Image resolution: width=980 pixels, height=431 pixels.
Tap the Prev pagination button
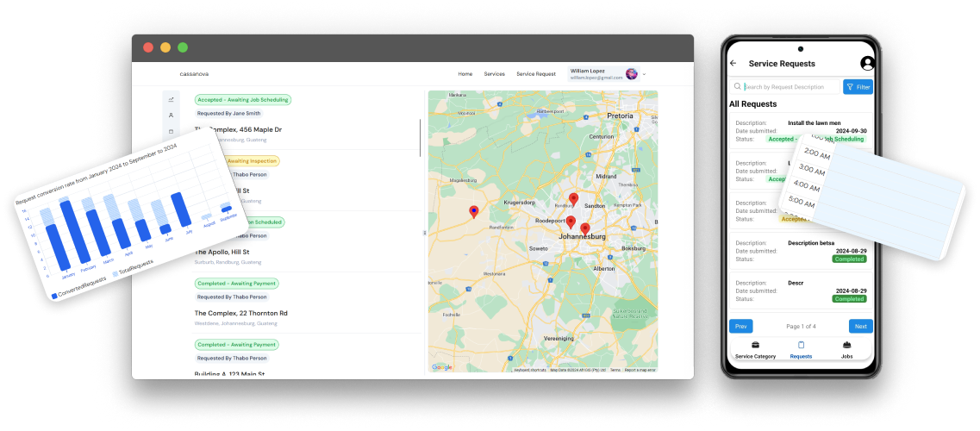(740, 326)
